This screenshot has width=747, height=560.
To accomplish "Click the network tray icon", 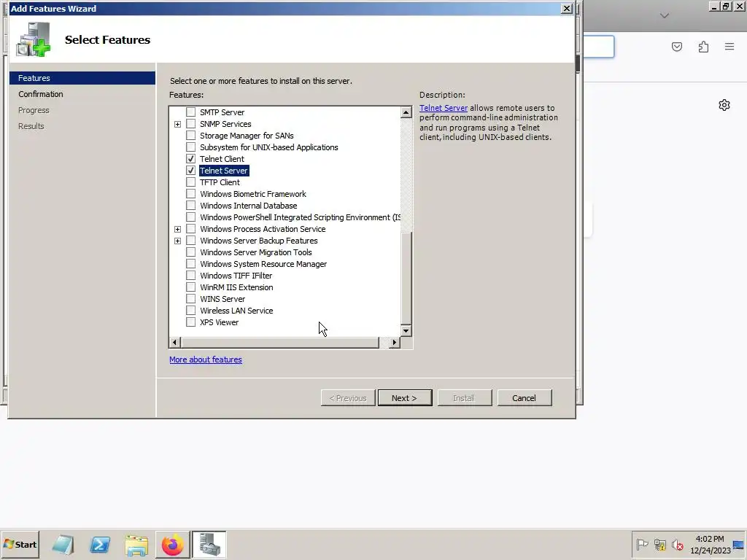I will pos(659,544).
